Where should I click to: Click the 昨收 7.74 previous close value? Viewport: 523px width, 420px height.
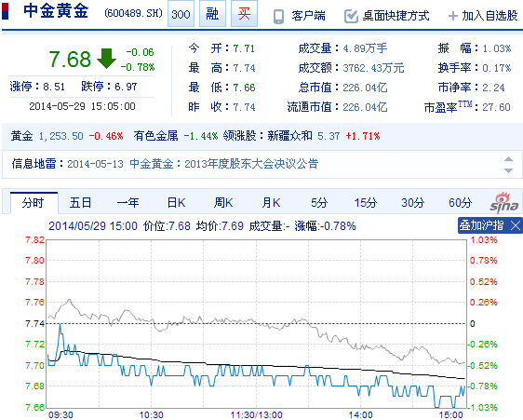click(x=244, y=107)
